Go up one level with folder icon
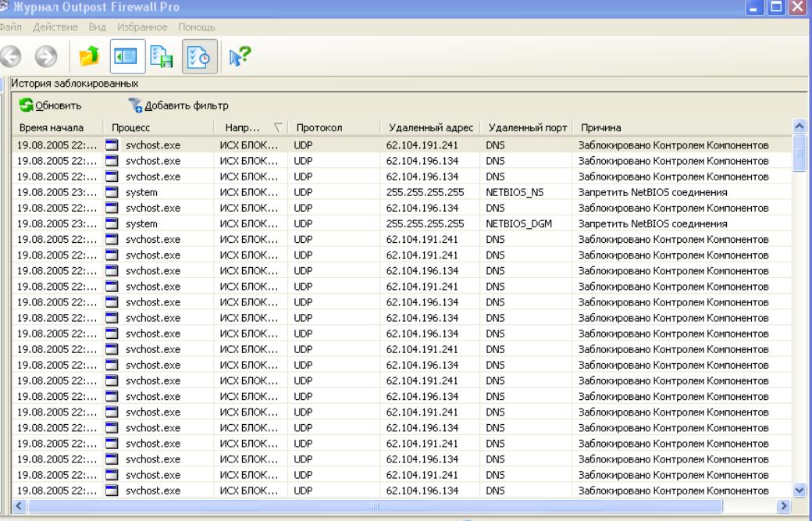Viewport: 812px width, 521px height. pos(90,56)
